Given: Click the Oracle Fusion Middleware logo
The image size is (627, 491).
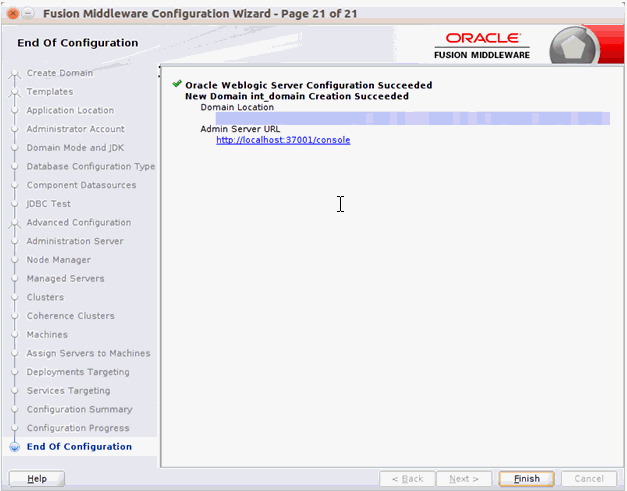Looking at the screenshot, I should click(x=482, y=46).
